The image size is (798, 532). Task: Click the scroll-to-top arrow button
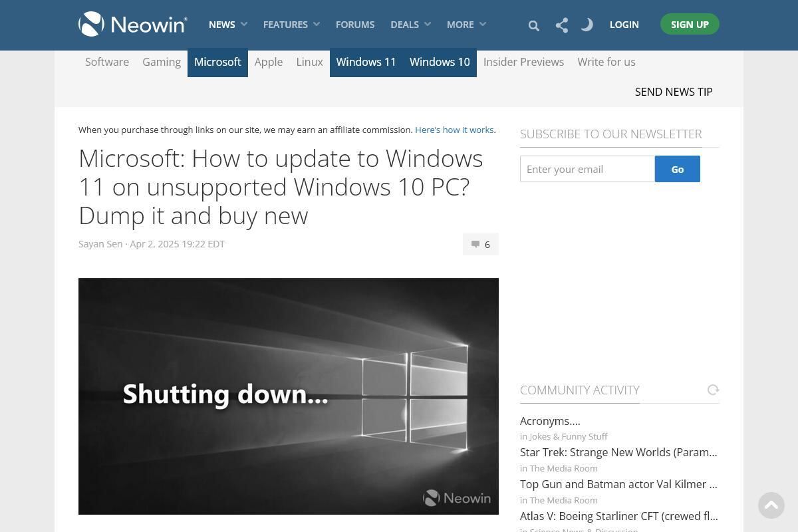(x=771, y=505)
